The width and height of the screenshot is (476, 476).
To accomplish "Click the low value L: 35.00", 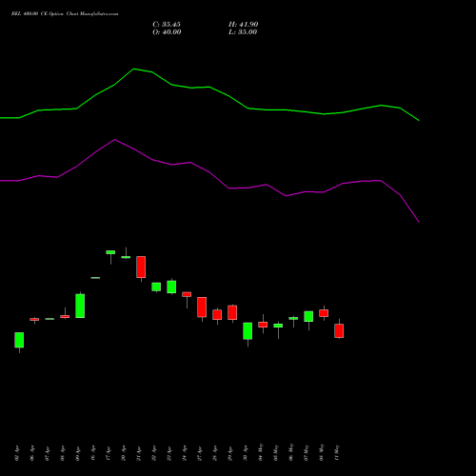I will [x=243, y=32].
